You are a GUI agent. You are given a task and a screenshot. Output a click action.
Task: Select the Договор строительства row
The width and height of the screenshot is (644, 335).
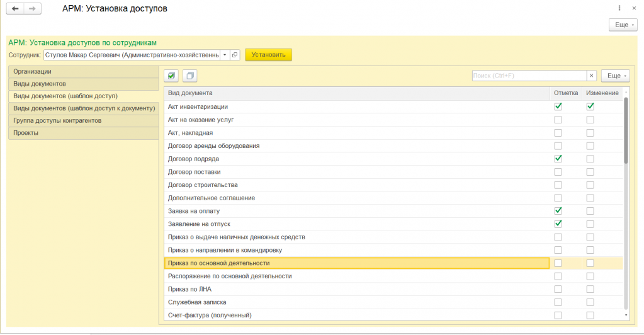coord(357,185)
